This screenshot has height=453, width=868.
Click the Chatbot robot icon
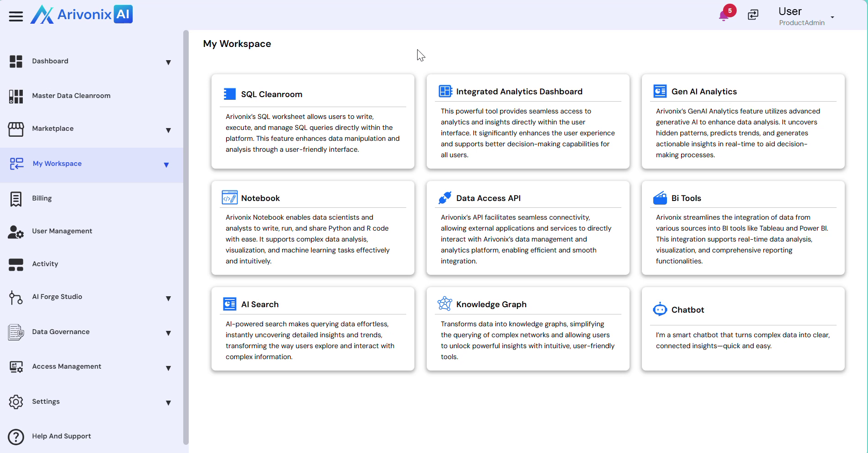pos(660,309)
